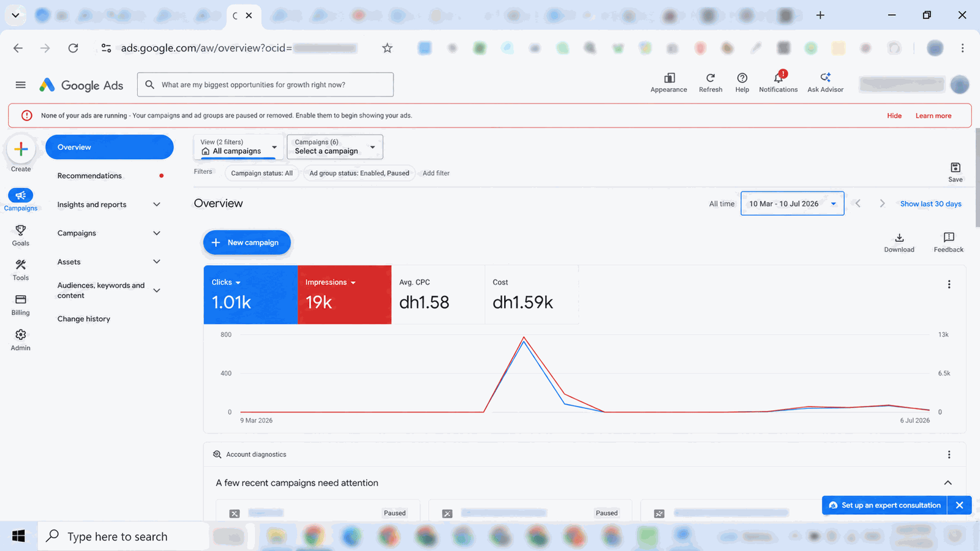Click Learn more in the alert
The image size is (980, 551).
(x=933, y=116)
